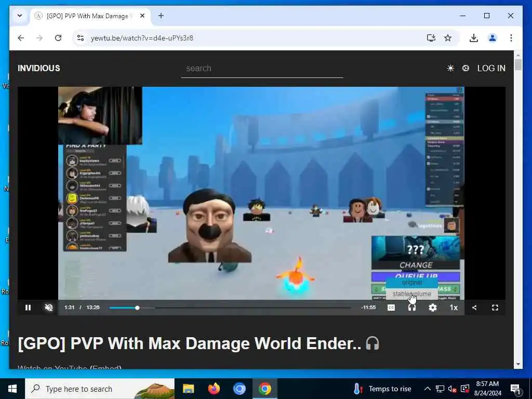This screenshot has width=532, height=399.
Task: Open Chrome three-dot menu
Action: tap(511, 38)
